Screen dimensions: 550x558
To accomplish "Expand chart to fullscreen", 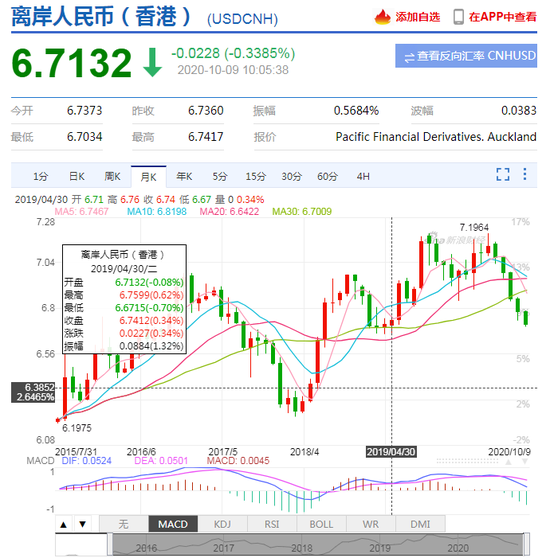I will [503, 174].
